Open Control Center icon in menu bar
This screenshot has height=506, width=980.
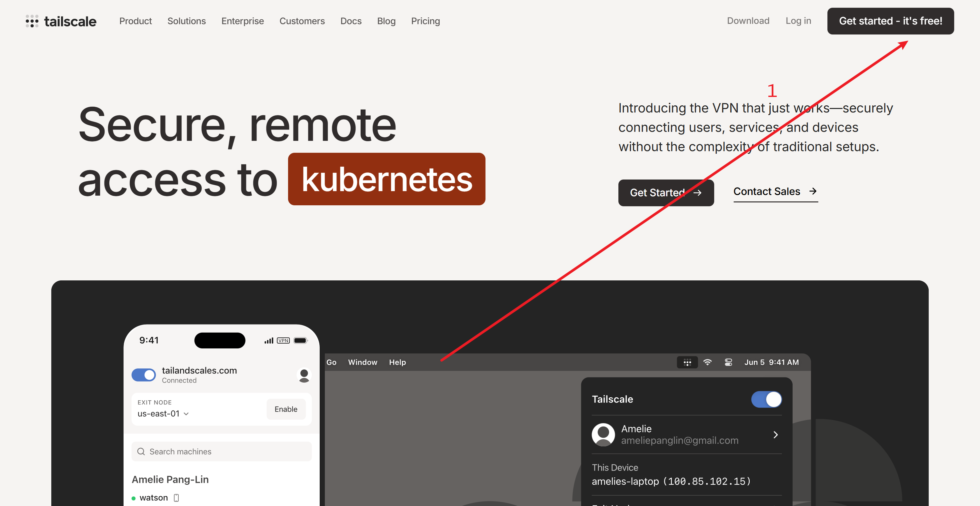coord(728,362)
